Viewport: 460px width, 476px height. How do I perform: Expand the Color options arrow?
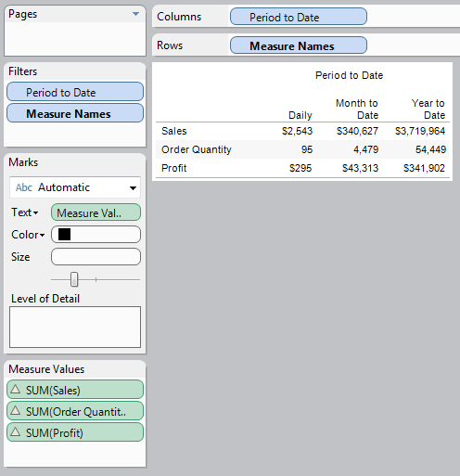[x=42, y=235]
